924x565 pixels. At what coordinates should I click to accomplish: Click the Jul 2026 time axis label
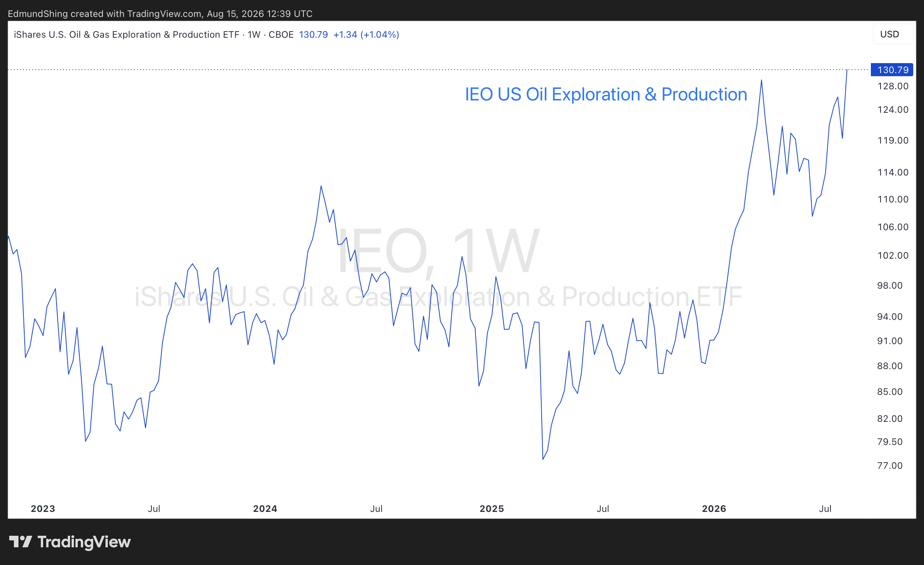[x=825, y=509]
